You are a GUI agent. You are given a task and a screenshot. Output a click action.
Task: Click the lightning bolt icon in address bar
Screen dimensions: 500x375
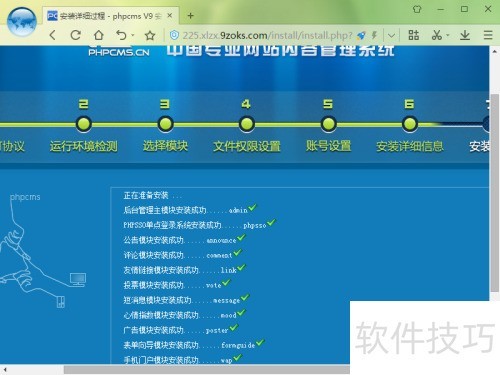tap(375, 35)
